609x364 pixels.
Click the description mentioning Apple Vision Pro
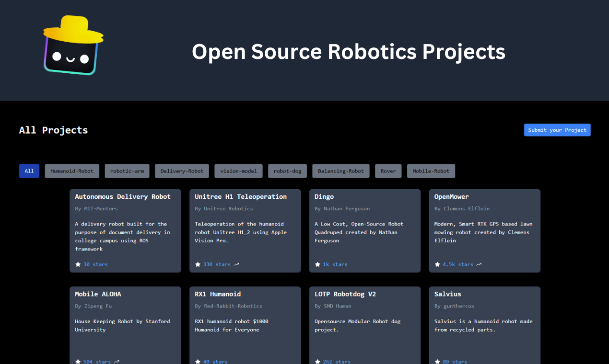click(241, 232)
